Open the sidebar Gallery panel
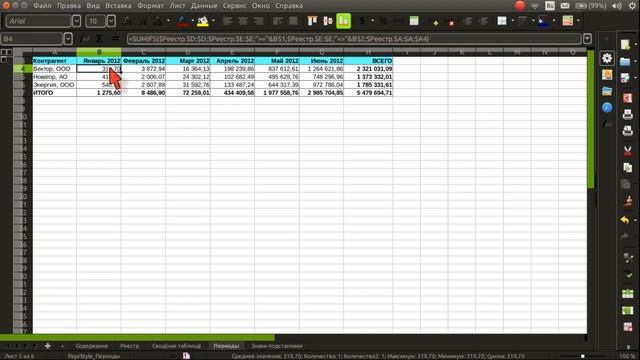Image resolution: width=640 pixels, height=360 pixels. point(607,91)
